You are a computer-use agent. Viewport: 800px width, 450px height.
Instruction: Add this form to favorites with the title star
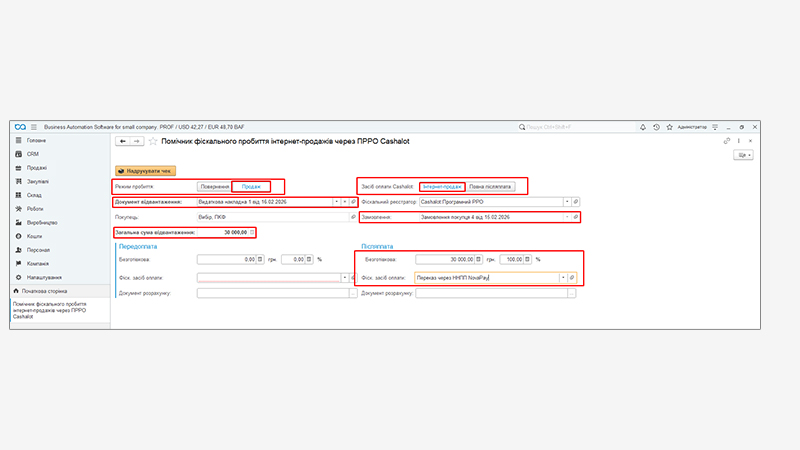pyautogui.click(x=153, y=142)
